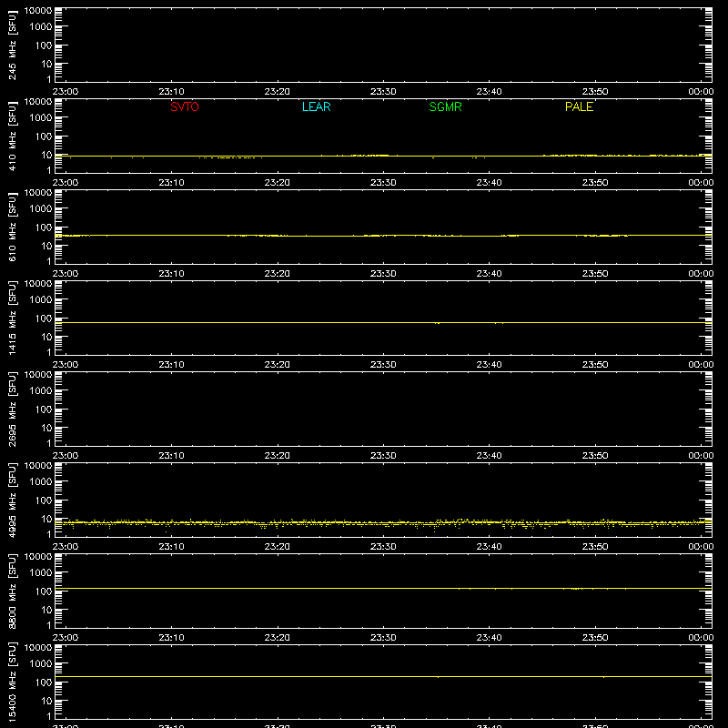
Task: Click 23:50 tick under the 2695 MHz panel
Action: (x=595, y=456)
